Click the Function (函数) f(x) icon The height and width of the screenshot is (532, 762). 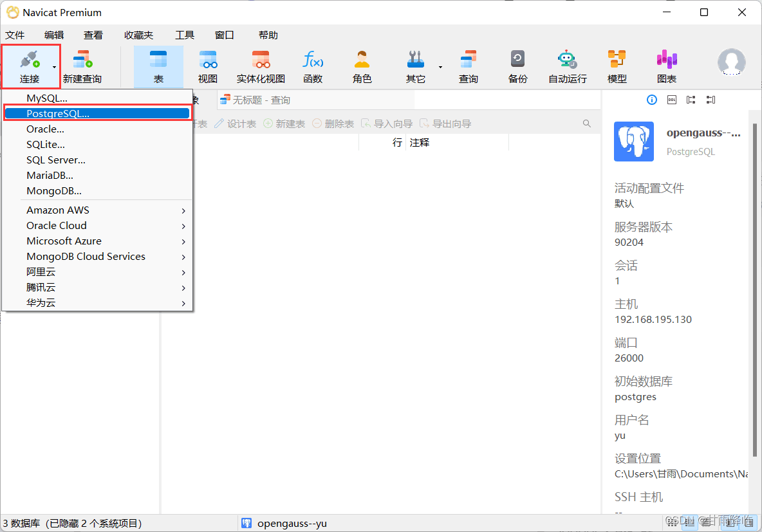coord(313,66)
